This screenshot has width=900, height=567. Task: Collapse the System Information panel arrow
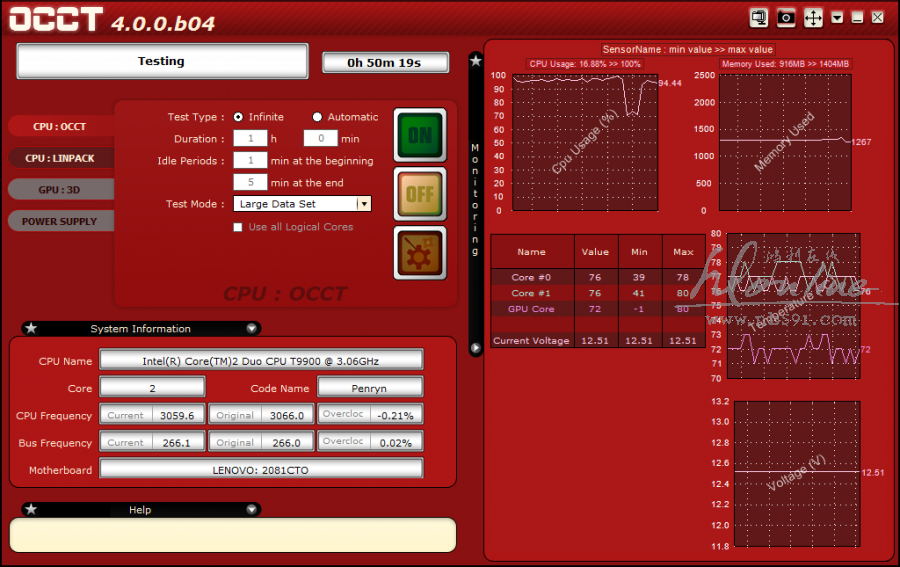coord(251,328)
